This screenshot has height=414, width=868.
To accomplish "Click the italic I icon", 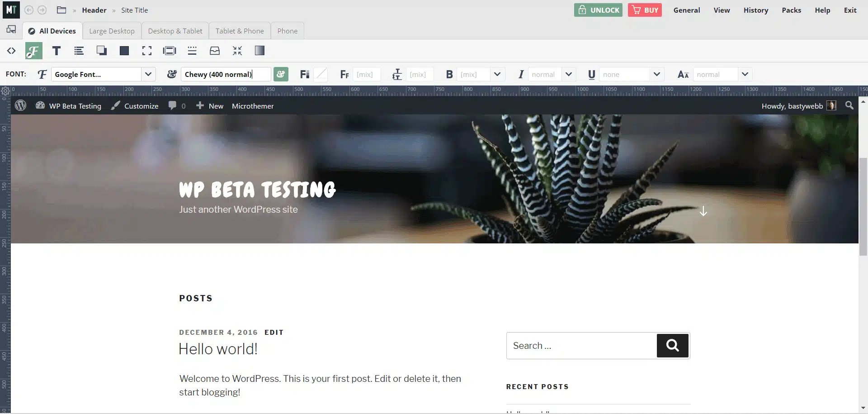I will point(521,74).
